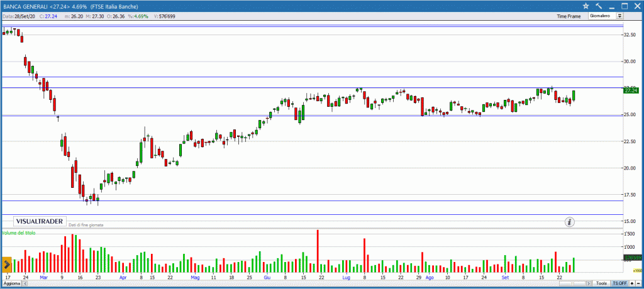This screenshot has height=289, width=644.
Task: Click the green 27.24 current price tag
Action: coord(632,90)
